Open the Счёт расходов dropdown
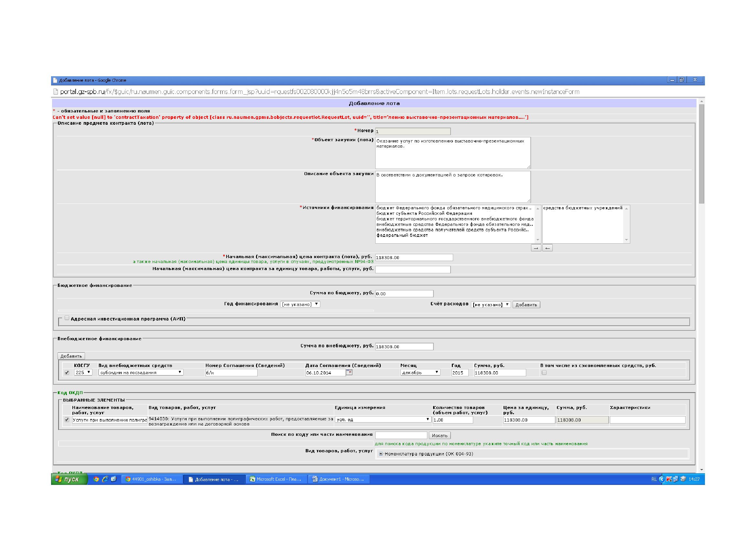756x534 pixels. (x=491, y=305)
